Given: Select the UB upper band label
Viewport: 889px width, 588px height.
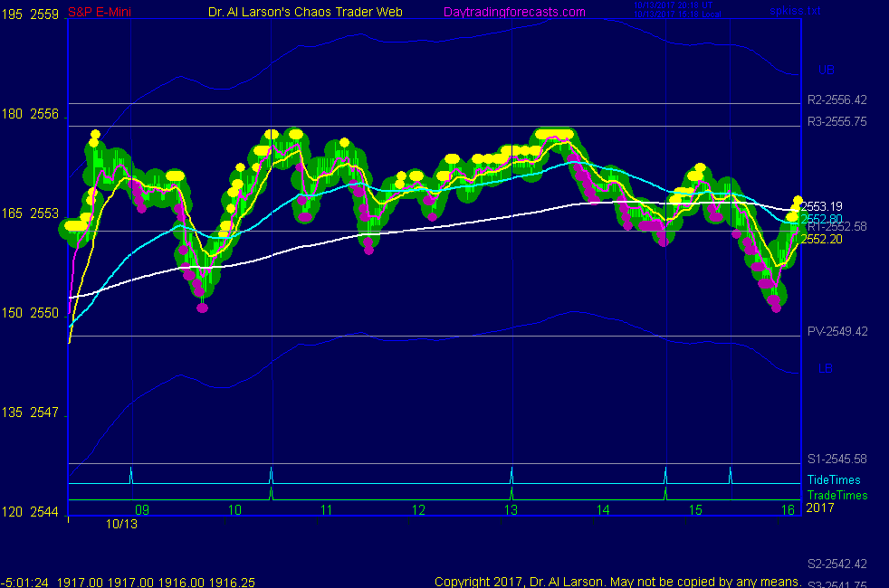Looking at the screenshot, I should tap(826, 71).
